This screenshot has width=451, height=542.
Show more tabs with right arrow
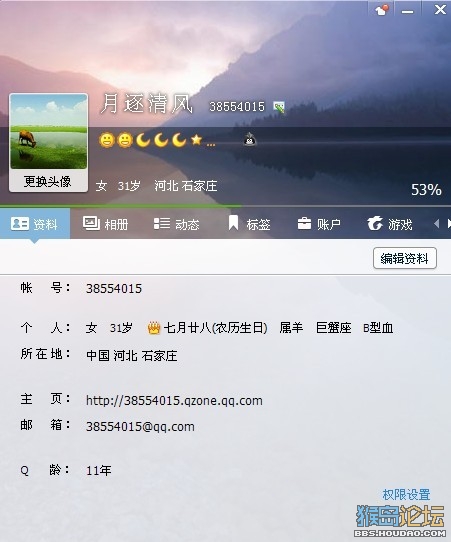(449, 224)
